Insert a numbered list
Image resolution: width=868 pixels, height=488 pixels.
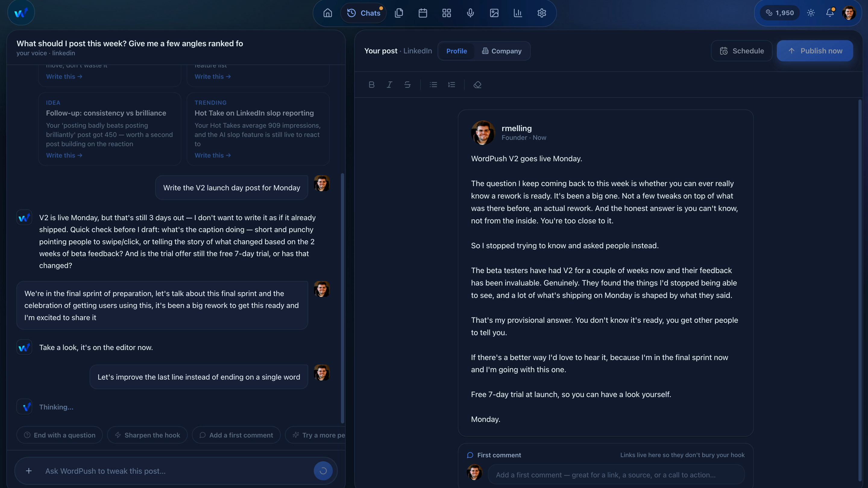451,85
